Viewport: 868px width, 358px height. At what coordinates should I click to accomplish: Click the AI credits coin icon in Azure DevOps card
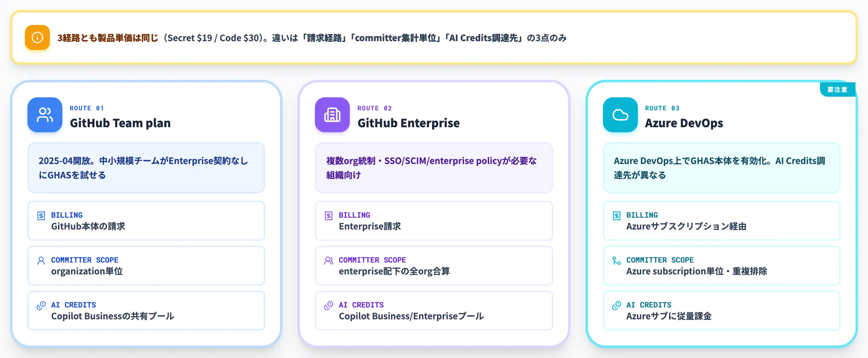tap(616, 305)
